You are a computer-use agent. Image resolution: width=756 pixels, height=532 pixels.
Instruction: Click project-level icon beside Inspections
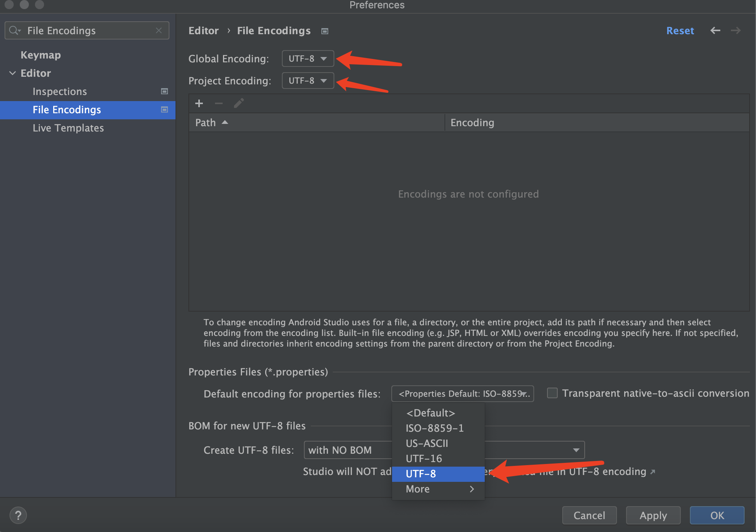coord(164,91)
